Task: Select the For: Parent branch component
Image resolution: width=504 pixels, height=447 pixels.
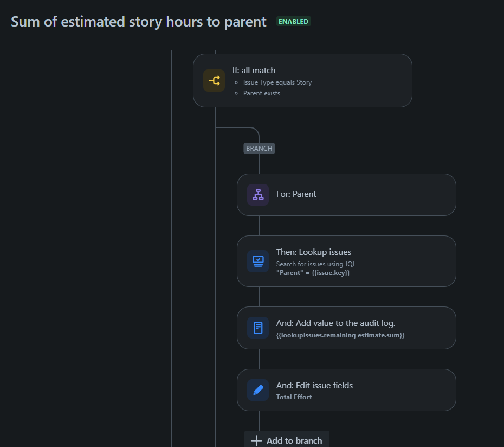Action: [346, 195]
